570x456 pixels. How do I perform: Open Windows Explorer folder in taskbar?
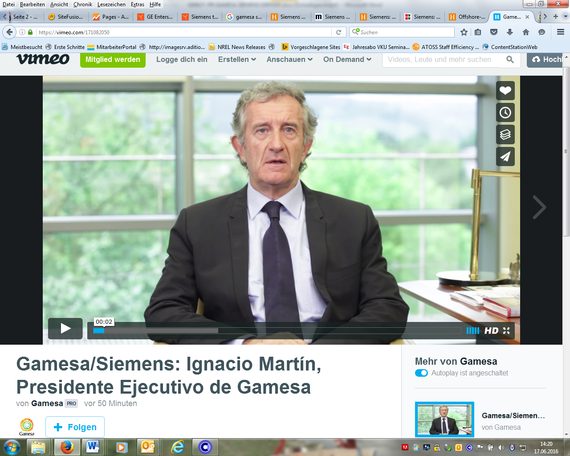click(38, 447)
